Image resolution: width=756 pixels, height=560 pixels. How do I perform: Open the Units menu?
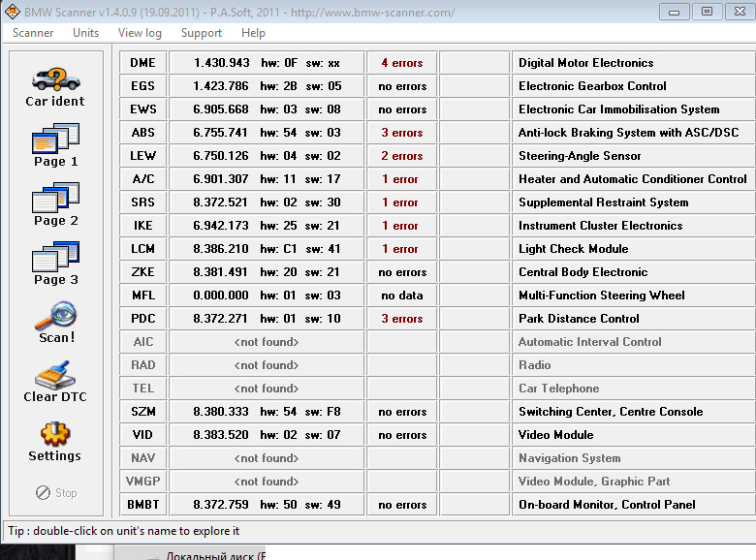click(86, 33)
